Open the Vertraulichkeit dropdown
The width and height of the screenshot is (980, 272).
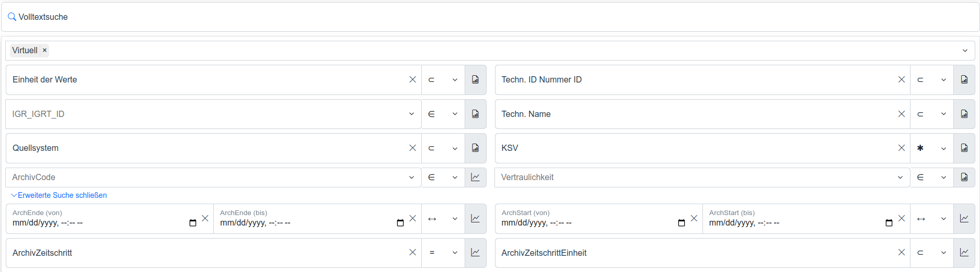point(900,178)
